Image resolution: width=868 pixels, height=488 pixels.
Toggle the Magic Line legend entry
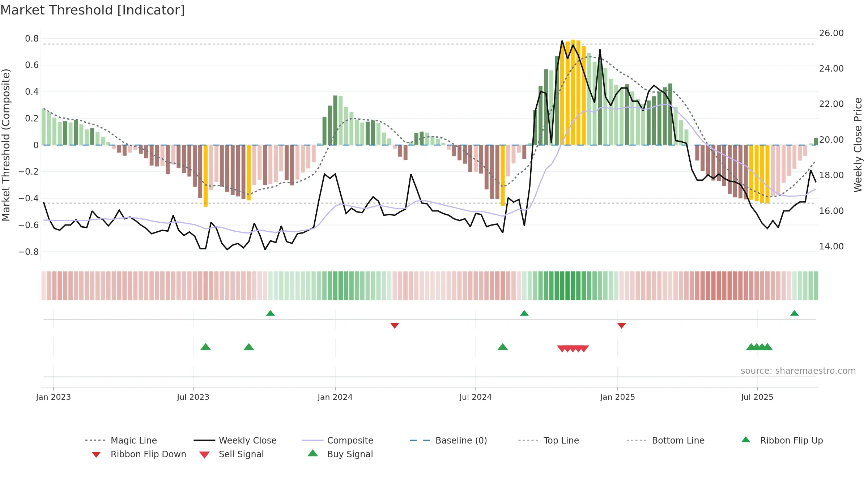(x=121, y=440)
